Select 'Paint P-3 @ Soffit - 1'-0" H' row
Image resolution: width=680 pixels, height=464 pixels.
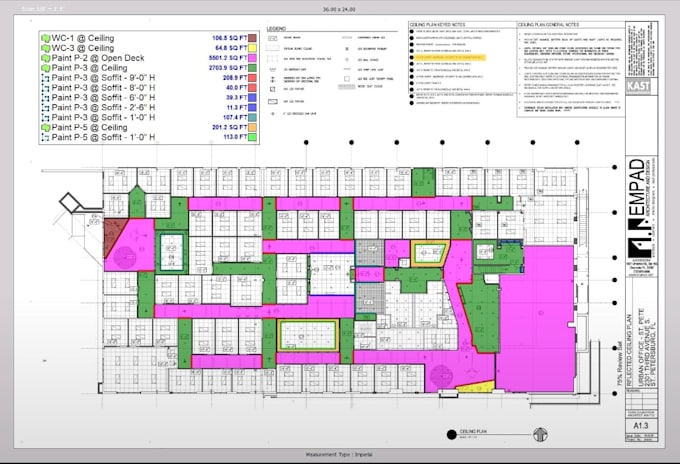(149, 118)
